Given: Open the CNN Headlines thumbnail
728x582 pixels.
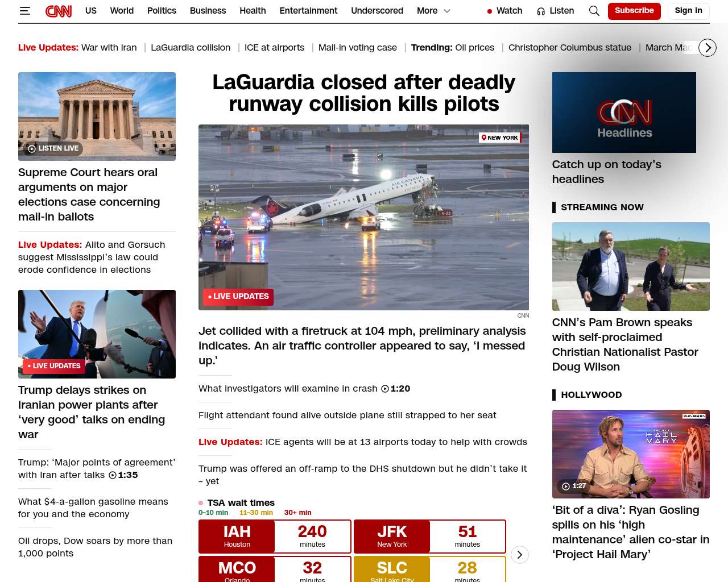Looking at the screenshot, I should point(624,113).
